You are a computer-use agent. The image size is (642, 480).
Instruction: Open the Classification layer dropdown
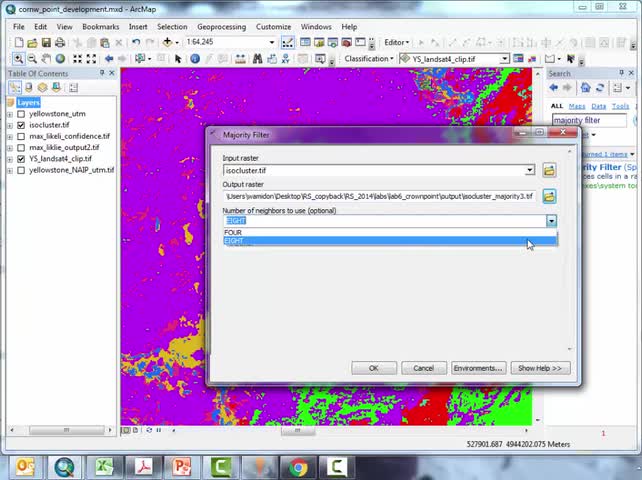[504, 59]
